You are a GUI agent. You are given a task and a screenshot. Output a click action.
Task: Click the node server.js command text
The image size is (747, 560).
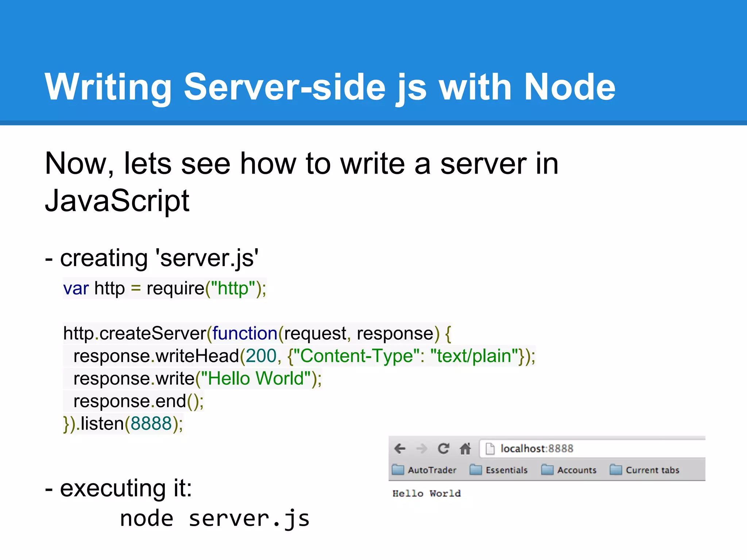[214, 519]
